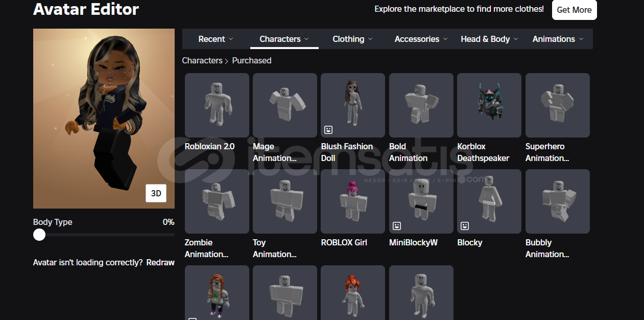Image resolution: width=644 pixels, height=320 pixels.
Task: Select the MiniBlockyW character thumbnail
Action: [x=421, y=201]
